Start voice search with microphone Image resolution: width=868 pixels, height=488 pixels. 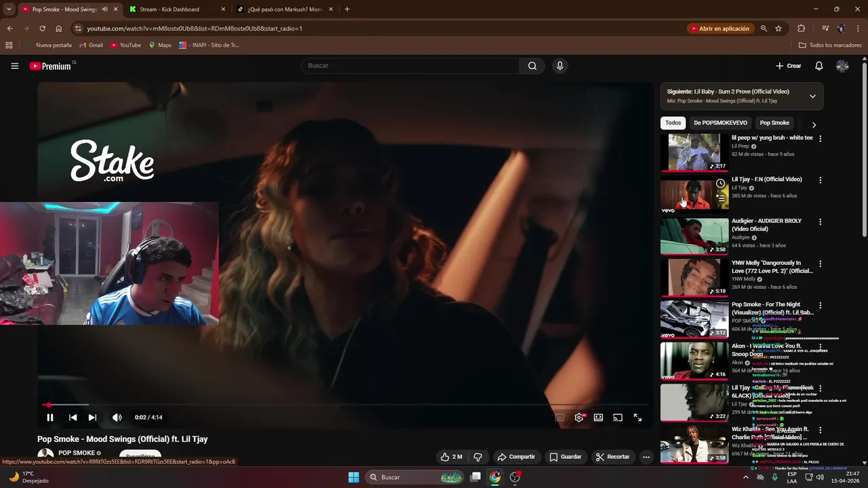[559, 66]
